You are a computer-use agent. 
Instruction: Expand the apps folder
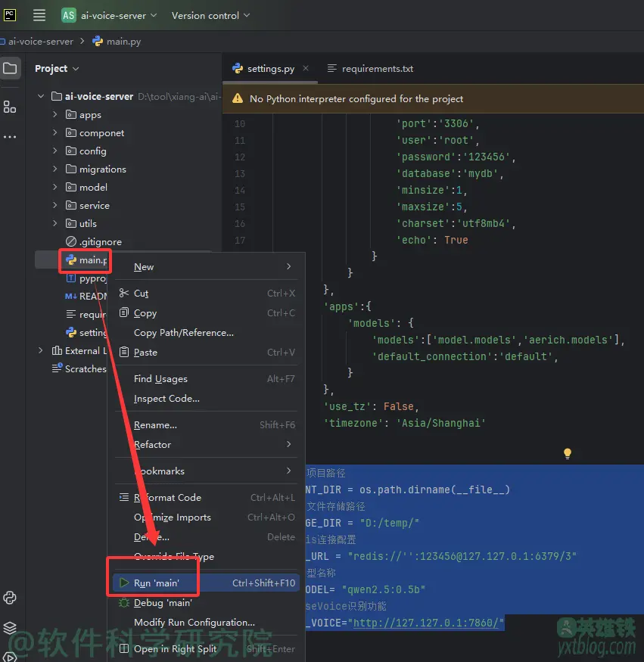click(x=55, y=114)
